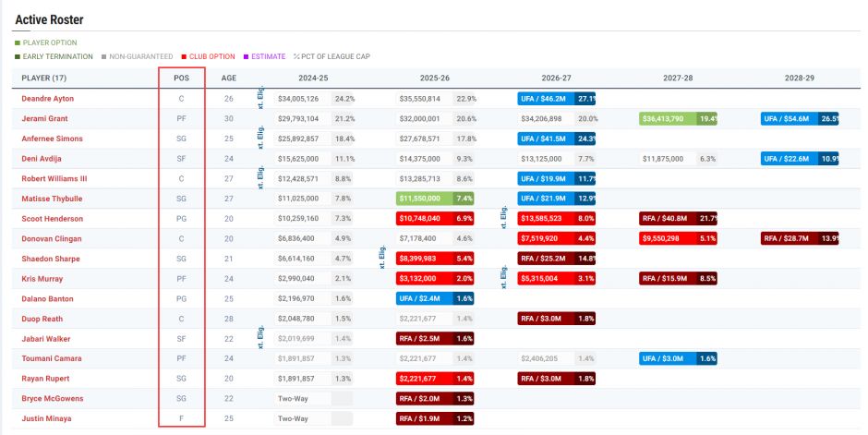Click Minaya's RFA / $1.9M cell
This screenshot has height=435, width=868.
point(435,418)
